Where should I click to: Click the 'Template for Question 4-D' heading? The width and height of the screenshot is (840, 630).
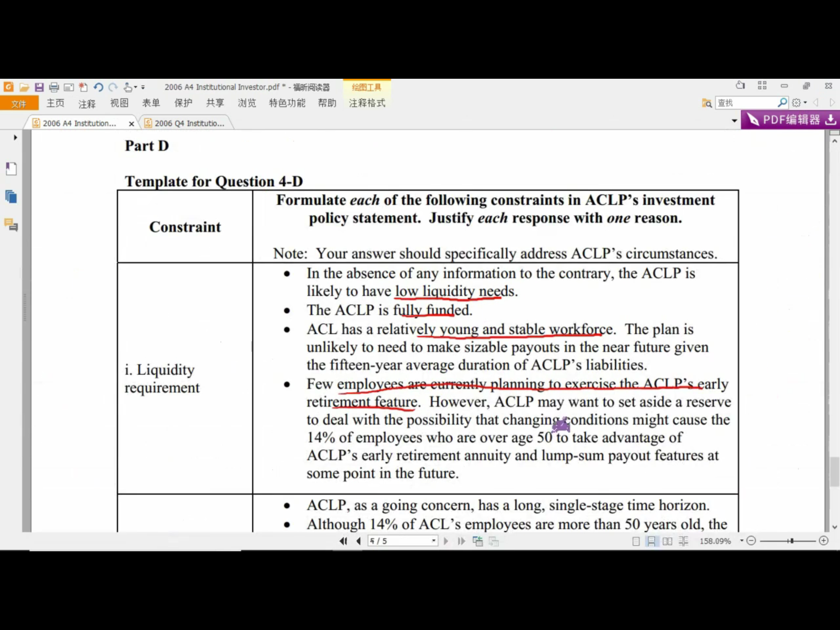(x=214, y=181)
